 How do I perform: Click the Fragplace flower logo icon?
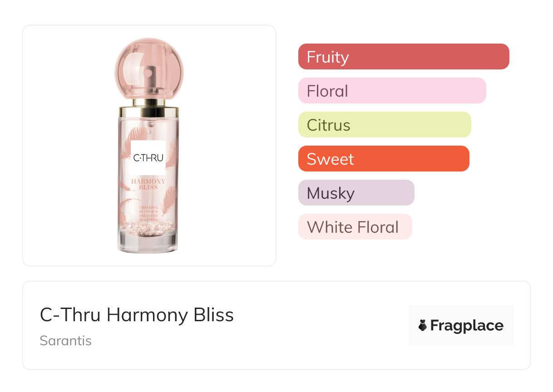tap(422, 325)
